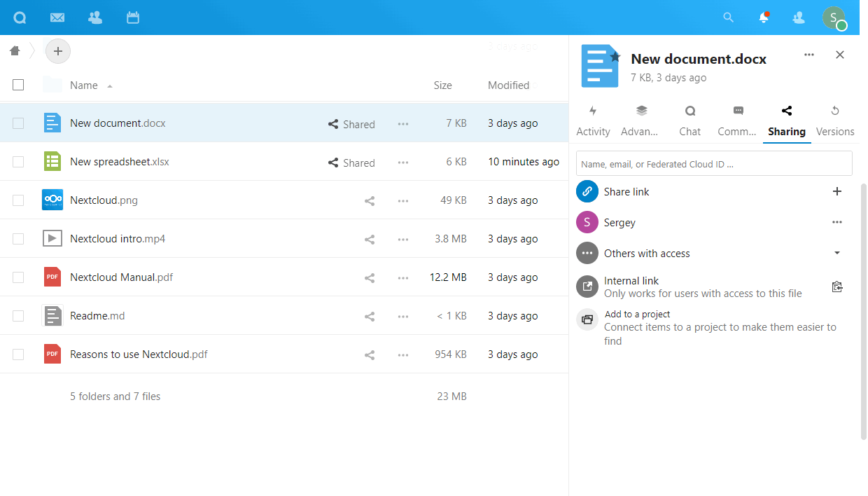Image resolution: width=868 pixels, height=496 pixels.
Task: Open the search magnifier in header
Action: point(729,18)
